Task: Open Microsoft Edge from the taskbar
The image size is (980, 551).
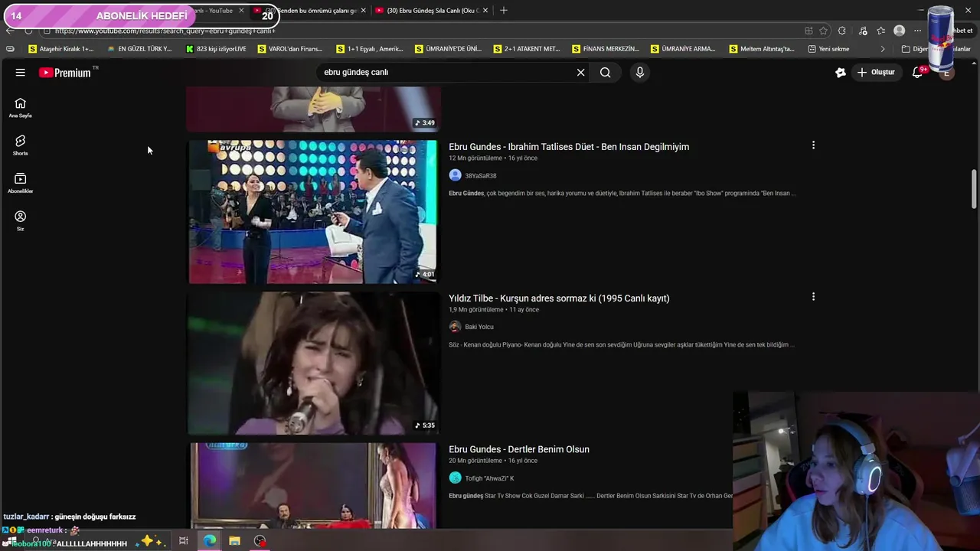Action: [210, 541]
